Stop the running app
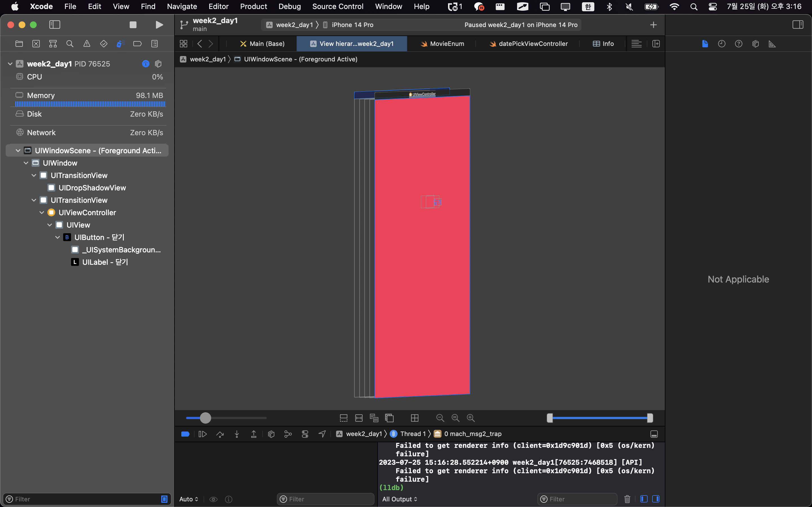The height and width of the screenshot is (507, 812). [133, 25]
